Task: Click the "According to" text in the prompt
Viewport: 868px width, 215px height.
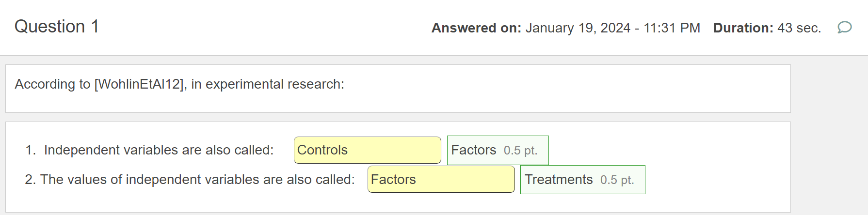Action: coord(52,84)
